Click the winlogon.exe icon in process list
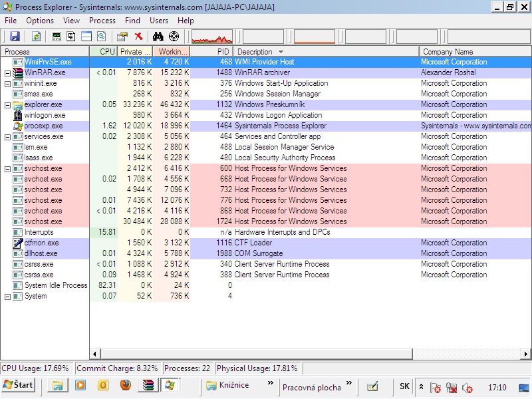532x399 pixels. (18, 115)
